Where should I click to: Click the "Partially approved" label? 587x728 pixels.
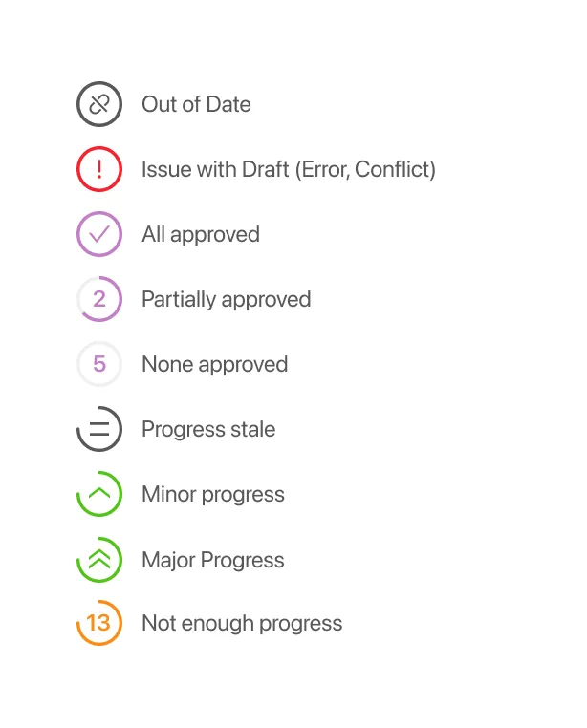[x=226, y=299]
